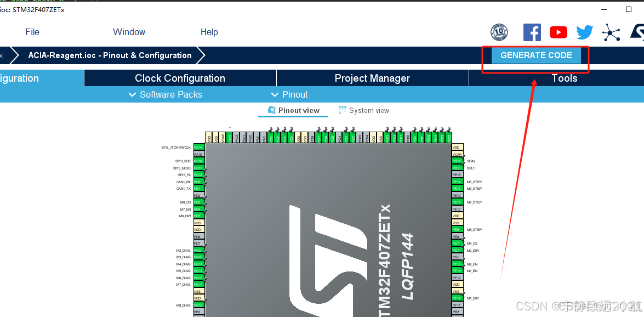This screenshot has height=317, width=644.
Task: Open the Tools tab
Action: pyautogui.click(x=565, y=78)
